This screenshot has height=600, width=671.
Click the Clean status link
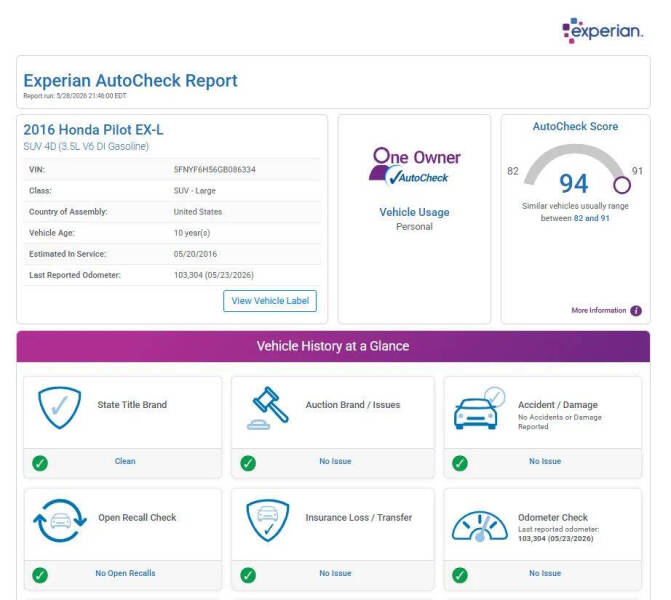(x=125, y=461)
